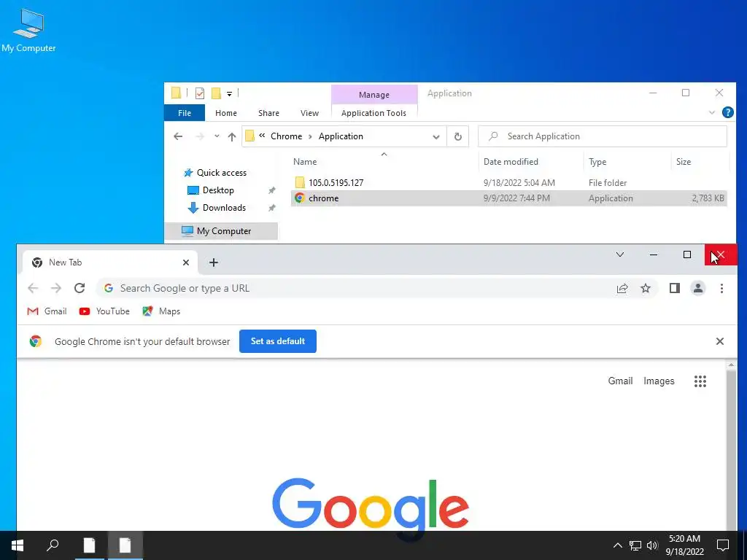Click Application breadcrumb in Explorer path
Viewport: 747px width, 560px height.
tap(341, 136)
